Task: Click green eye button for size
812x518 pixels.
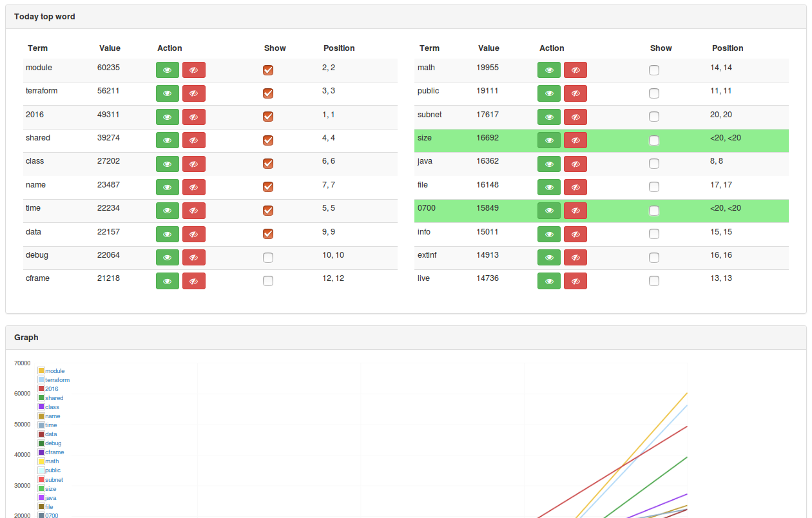Action: pos(549,140)
